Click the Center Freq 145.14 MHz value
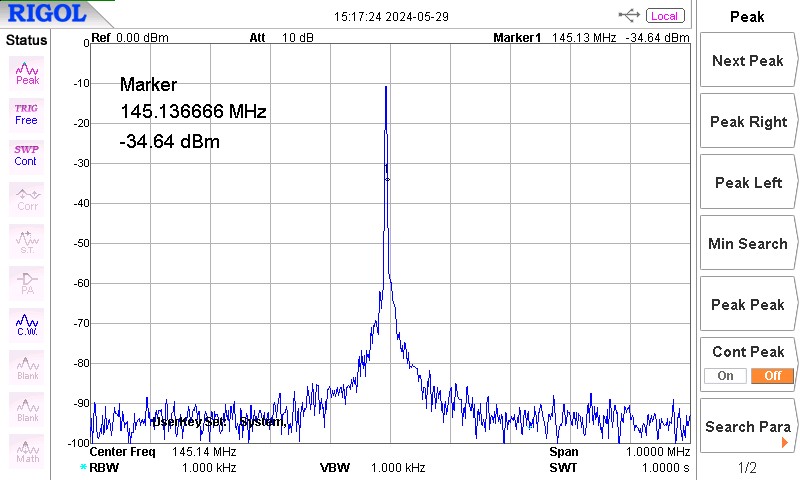800x480 pixels. pos(204,451)
